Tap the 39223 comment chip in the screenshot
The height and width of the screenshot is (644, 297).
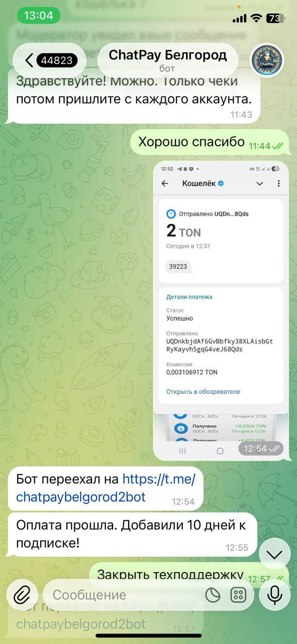click(178, 267)
